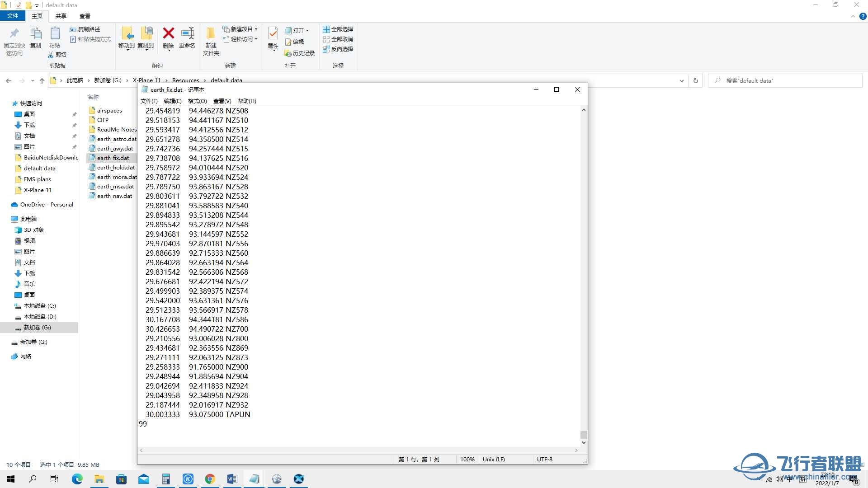Screen dimensions: 868x488
Task: Switch to the View ribbon tab
Action: 85,16
